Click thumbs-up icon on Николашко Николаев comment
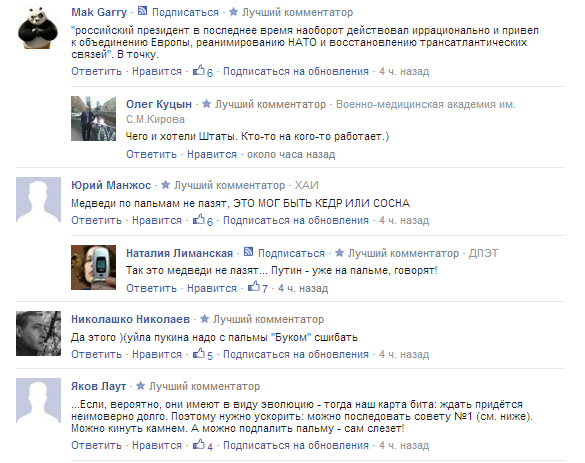The width and height of the screenshot is (585, 463). point(199,353)
